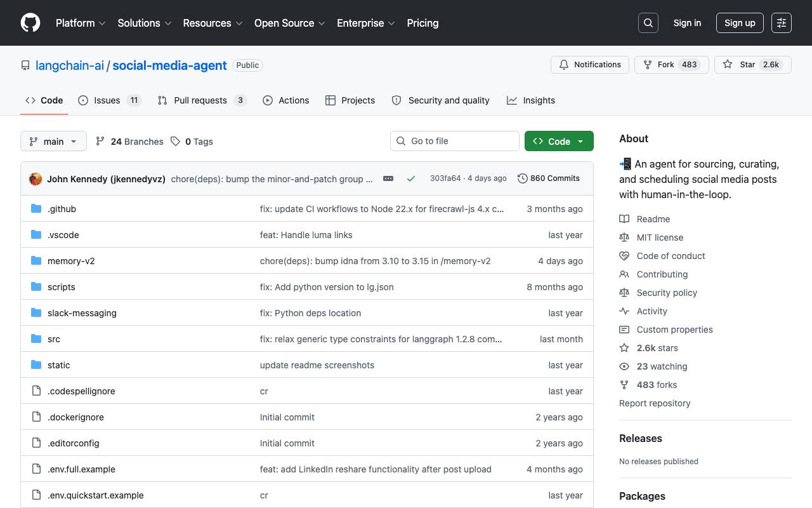Image resolution: width=812 pixels, height=508 pixels.
Task: Click the Sign in link
Action: pyautogui.click(x=687, y=23)
